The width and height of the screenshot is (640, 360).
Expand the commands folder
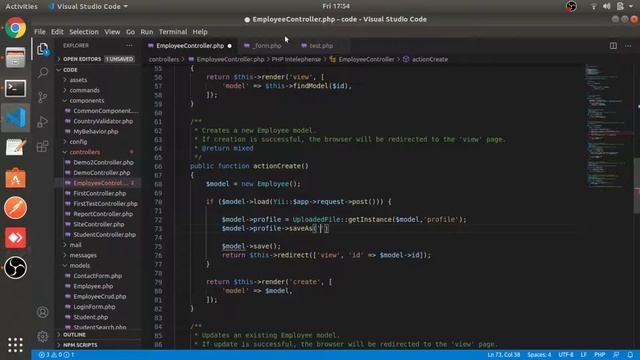click(98, 90)
